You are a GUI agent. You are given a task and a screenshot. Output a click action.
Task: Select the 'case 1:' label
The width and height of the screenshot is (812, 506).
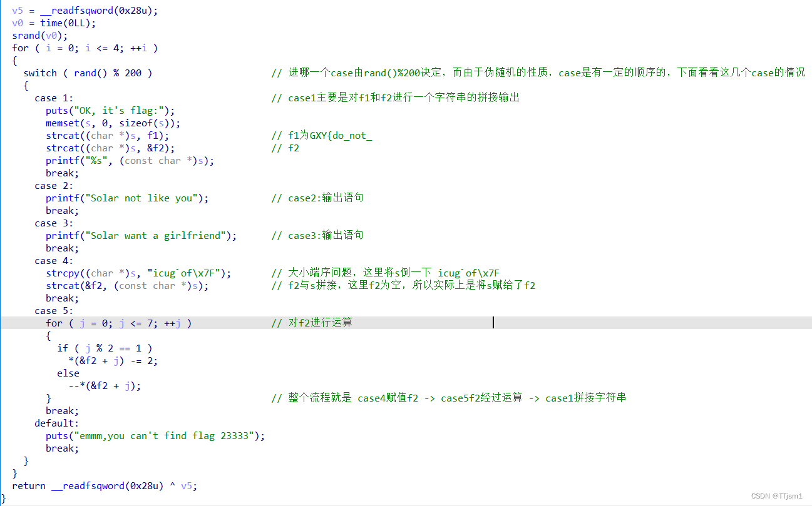(54, 98)
